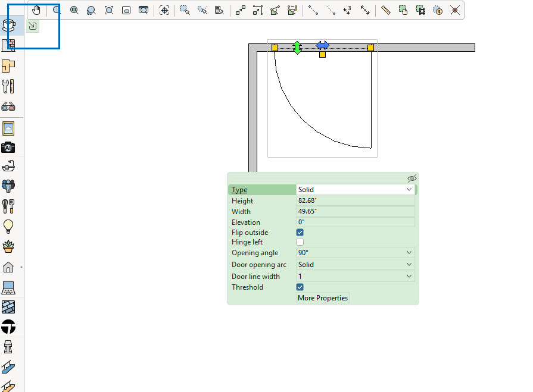Click the dimension tool marked with 3
The width and height of the screenshot is (533, 392).
(x=347, y=10)
